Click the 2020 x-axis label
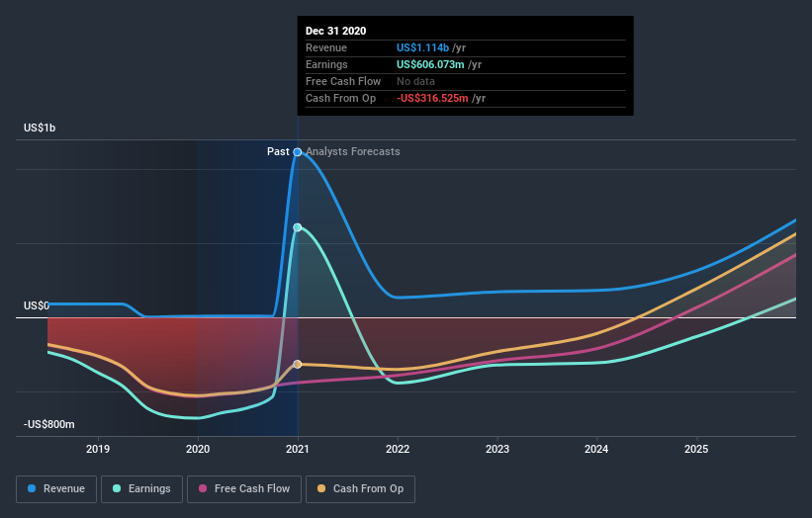The image size is (812, 518). 198,449
